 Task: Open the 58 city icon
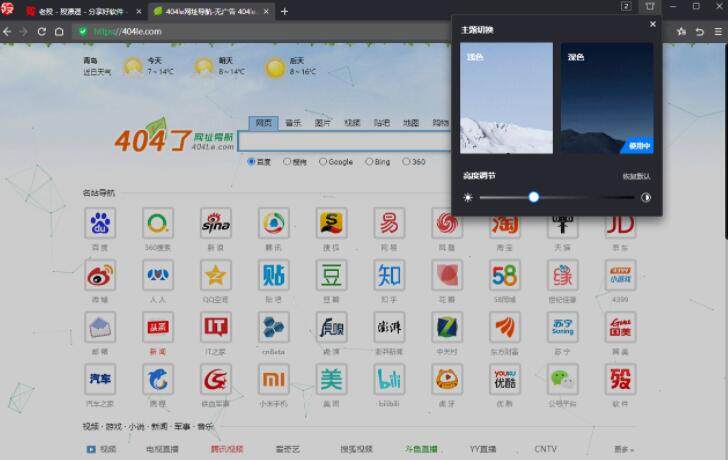505,275
